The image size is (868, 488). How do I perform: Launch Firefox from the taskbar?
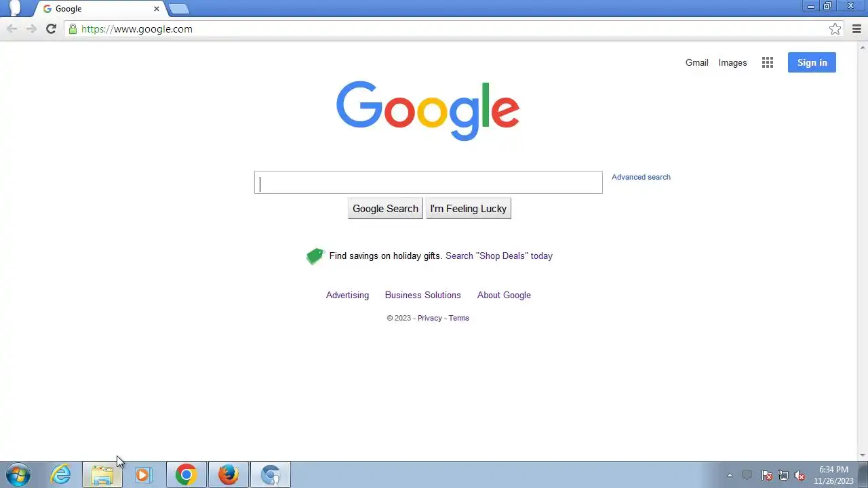point(228,475)
